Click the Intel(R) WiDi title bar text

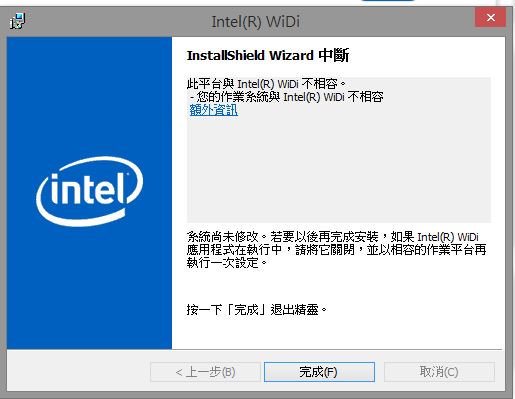pos(256,22)
